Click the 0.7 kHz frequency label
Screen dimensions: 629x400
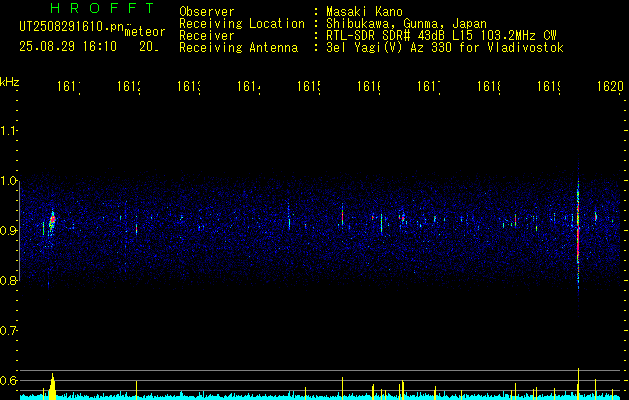coord(9,331)
